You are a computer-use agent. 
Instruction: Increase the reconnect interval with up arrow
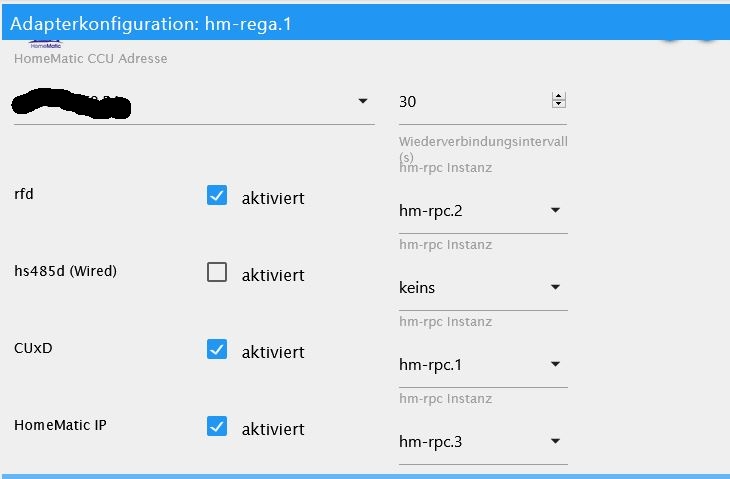click(x=559, y=97)
